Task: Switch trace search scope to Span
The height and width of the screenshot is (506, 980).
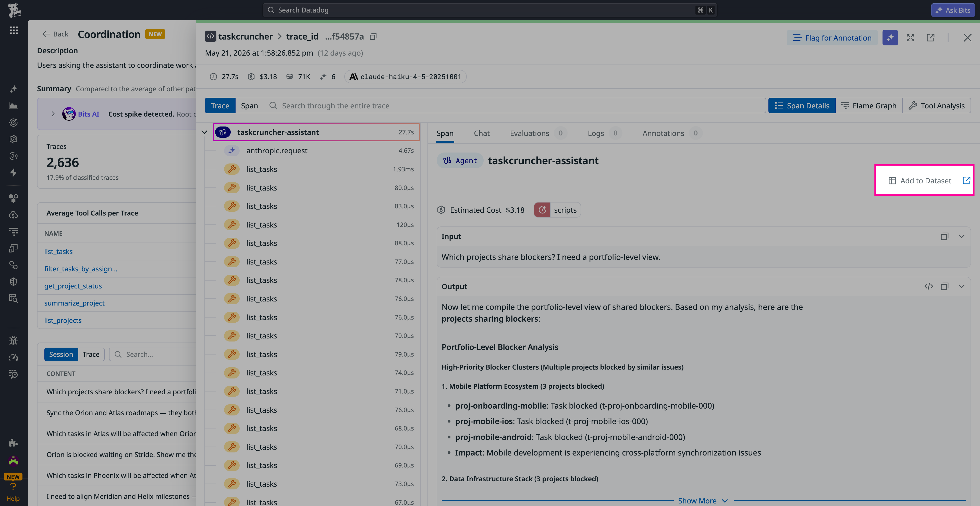Action: tap(249, 106)
